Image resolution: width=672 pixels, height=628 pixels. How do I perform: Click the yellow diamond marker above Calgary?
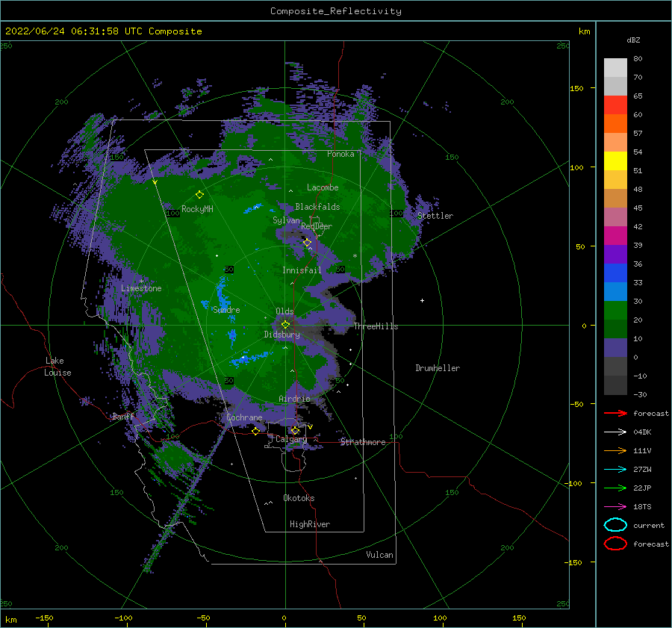point(295,430)
